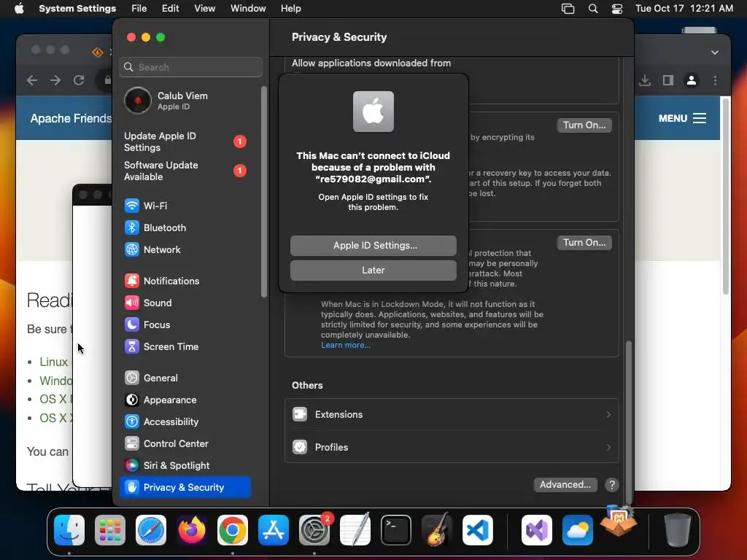Open the help question mark button
Image resolution: width=747 pixels, height=560 pixels.
pyautogui.click(x=612, y=485)
